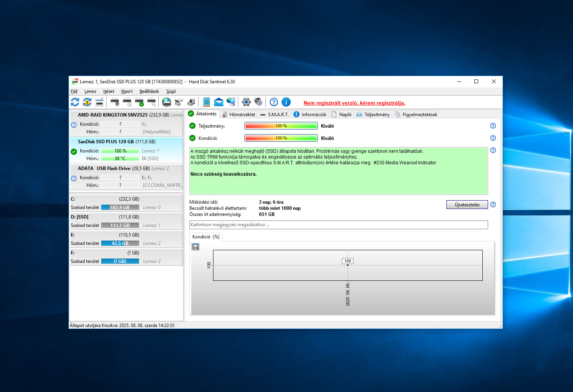This screenshot has width=573, height=392.
Task: Click the Kondíció 100% progress bar
Action: pos(281,138)
